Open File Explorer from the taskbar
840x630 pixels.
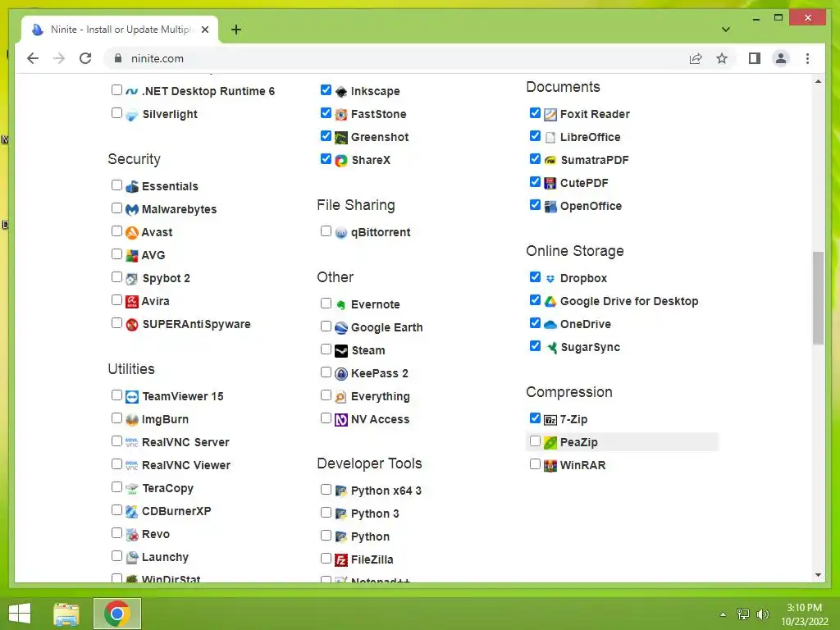coord(66,614)
